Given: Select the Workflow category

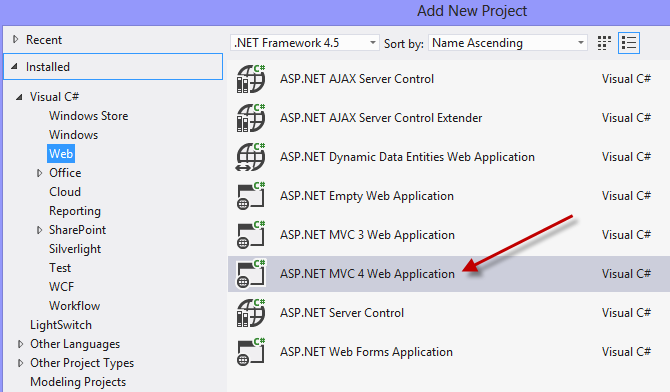Looking at the screenshot, I should pos(74,306).
